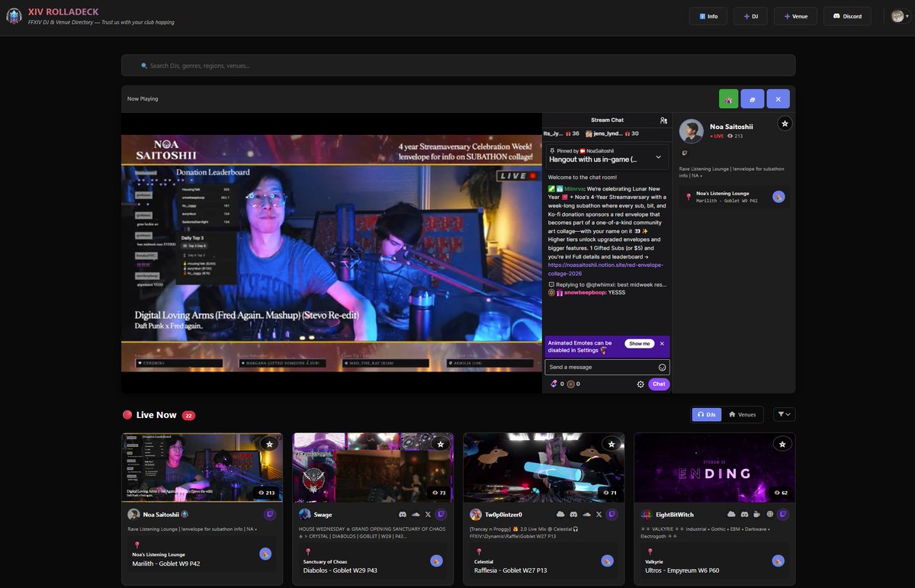
Task: Open chat community users icon
Action: click(663, 120)
